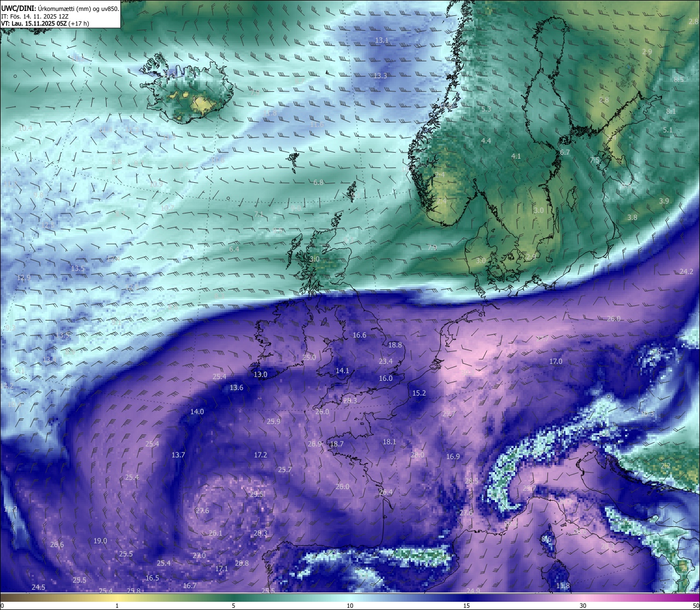Click the 5.1 value on the map
The width and height of the screenshot is (700, 610).
668,130
